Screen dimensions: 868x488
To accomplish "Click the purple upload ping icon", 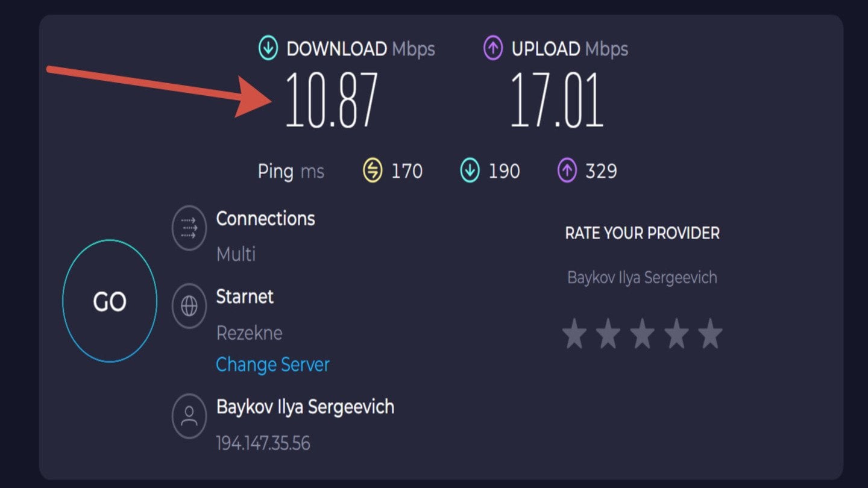I will 567,171.
